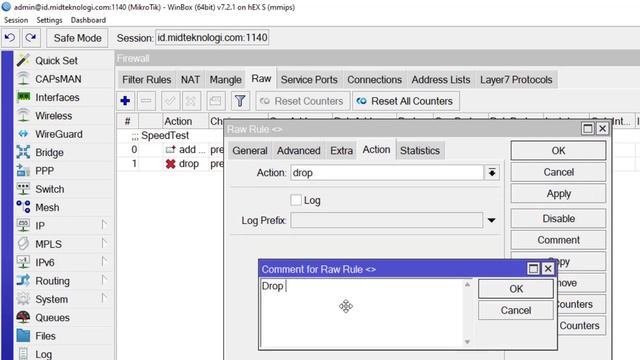Image resolution: width=640 pixels, height=360 pixels.
Task: Click the remove rule minus icon
Action: (147, 101)
